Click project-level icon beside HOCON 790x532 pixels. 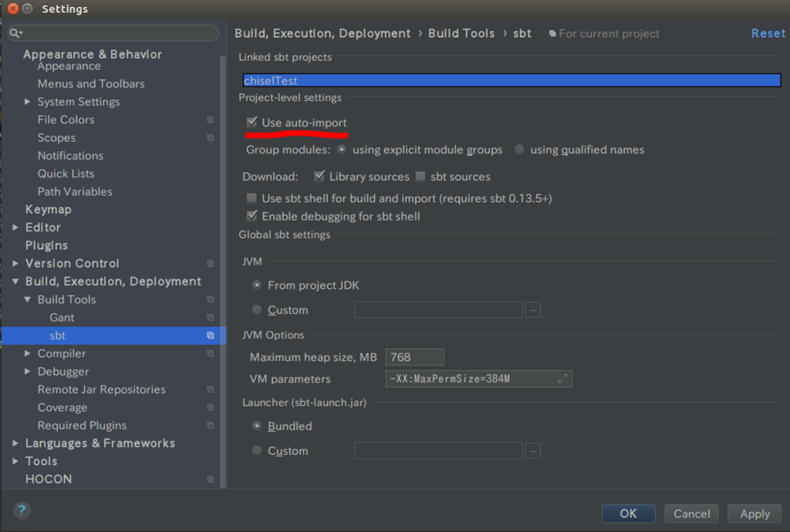210,479
